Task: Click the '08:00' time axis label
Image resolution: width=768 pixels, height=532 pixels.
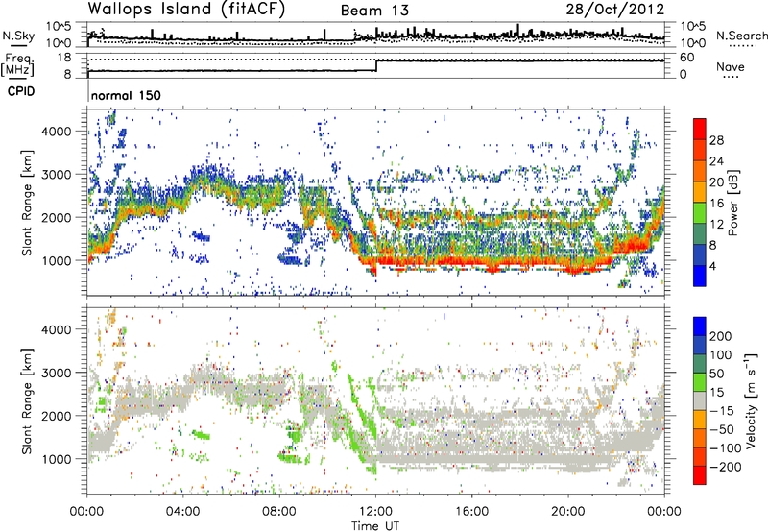Action: 279,512
